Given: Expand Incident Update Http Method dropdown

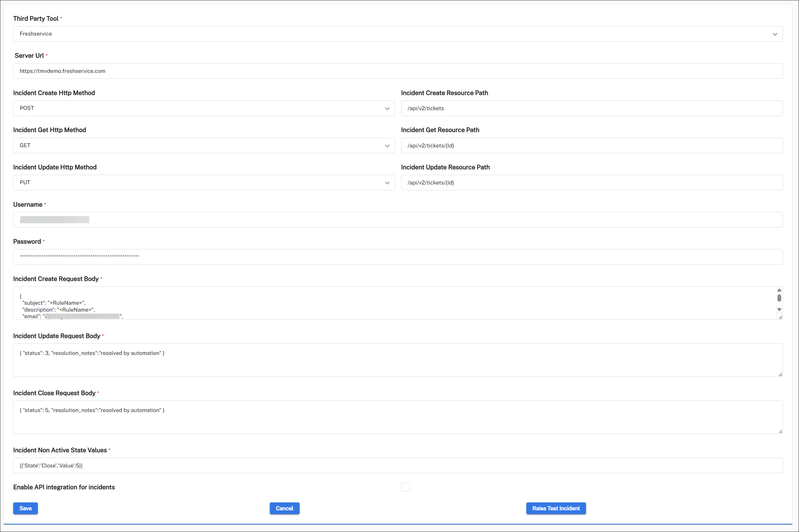Looking at the screenshot, I should point(204,182).
